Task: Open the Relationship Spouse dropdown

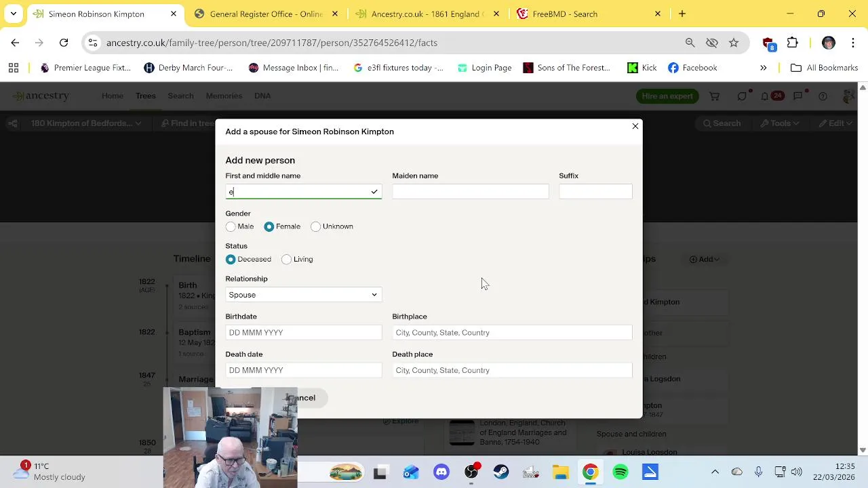Action: click(303, 295)
